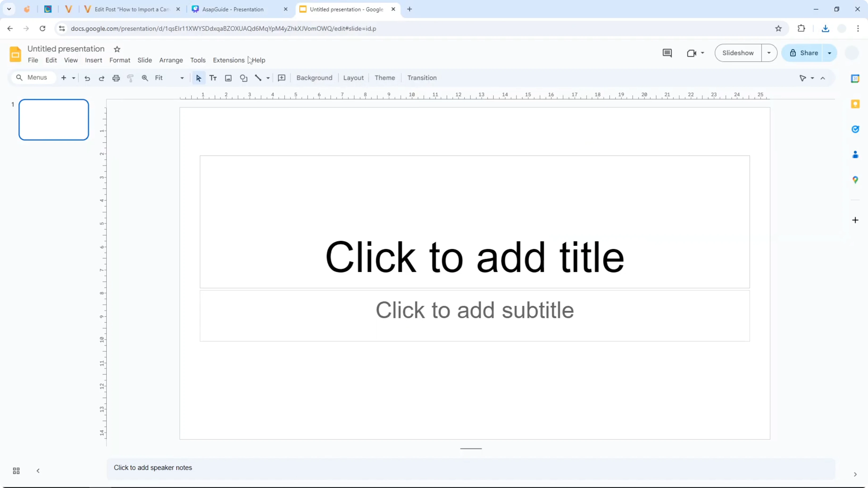Open Contacts side panel

(x=855, y=155)
